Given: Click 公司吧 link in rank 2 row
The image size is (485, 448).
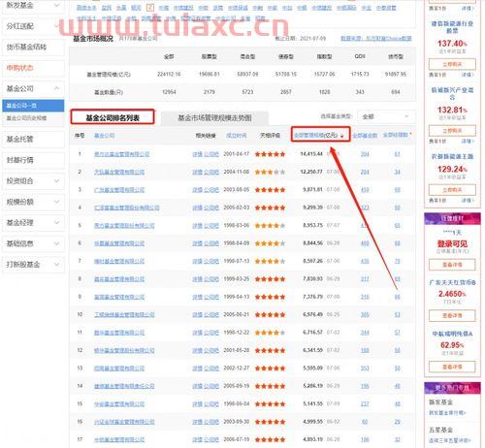Looking at the screenshot, I should tap(211, 172).
